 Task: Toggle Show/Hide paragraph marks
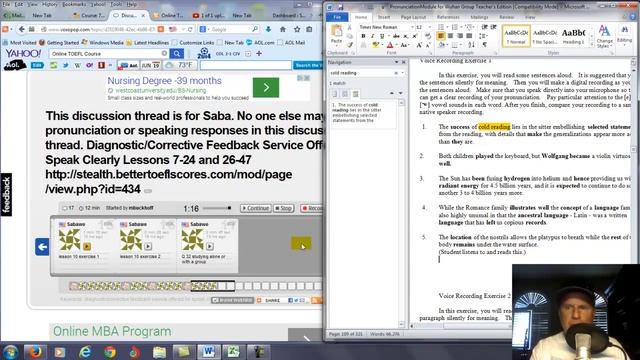(x=484, y=45)
